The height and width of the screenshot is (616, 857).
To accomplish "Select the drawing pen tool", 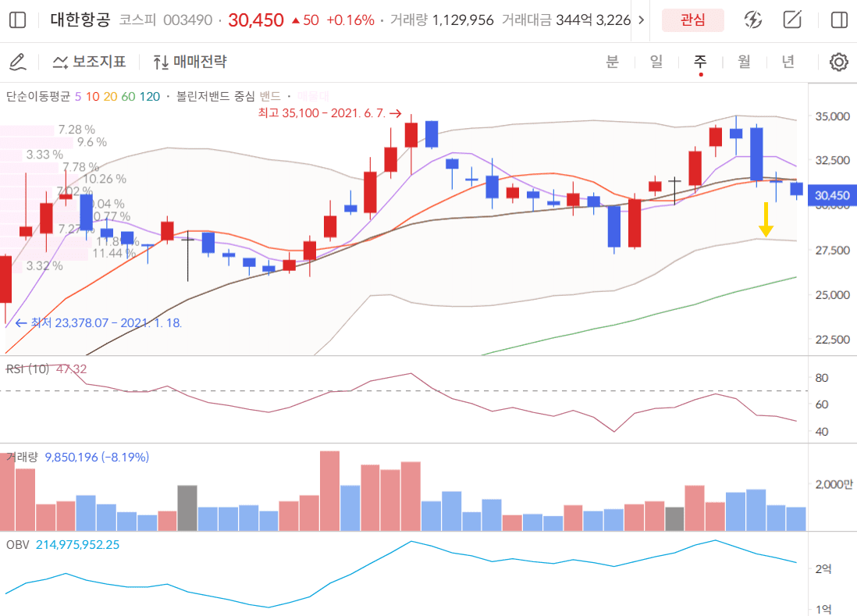I will click(17, 61).
